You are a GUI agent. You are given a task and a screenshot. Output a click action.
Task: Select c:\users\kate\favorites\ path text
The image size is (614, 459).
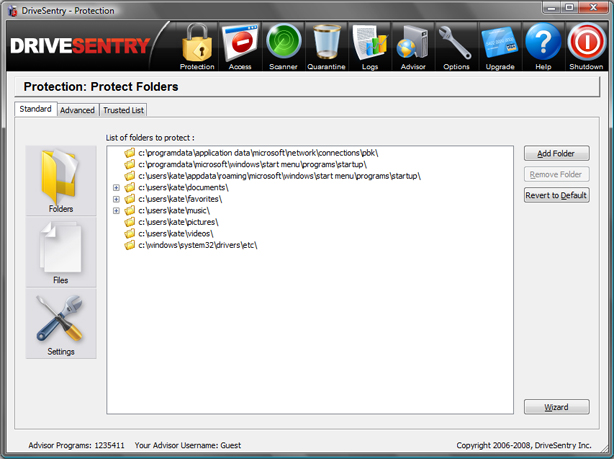(180, 199)
